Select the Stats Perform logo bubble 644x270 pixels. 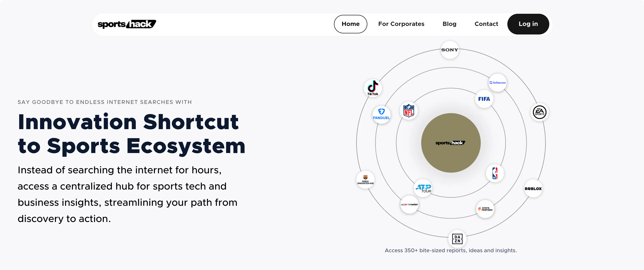pyautogui.click(x=485, y=209)
